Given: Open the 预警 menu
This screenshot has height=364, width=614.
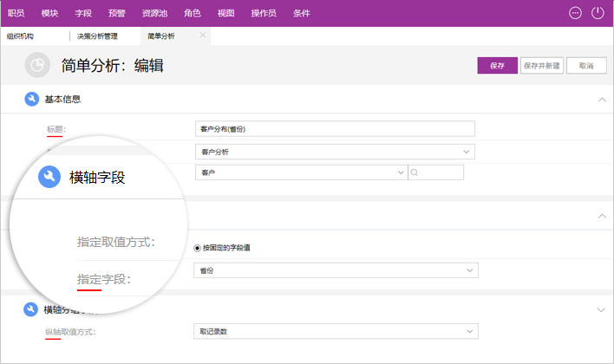Looking at the screenshot, I should pyautogui.click(x=117, y=13).
